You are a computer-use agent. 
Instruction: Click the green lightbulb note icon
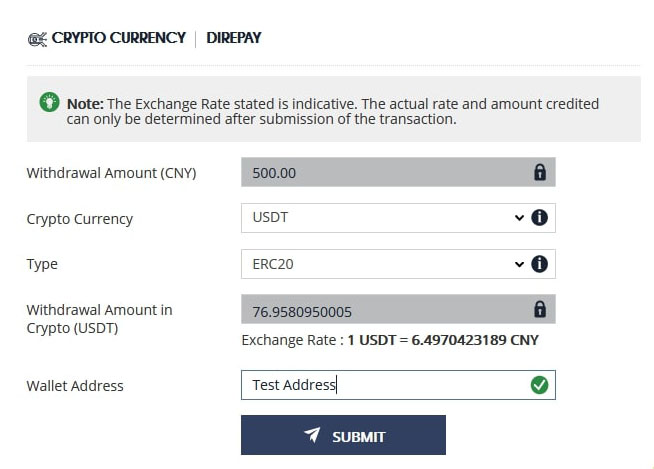tap(47, 103)
